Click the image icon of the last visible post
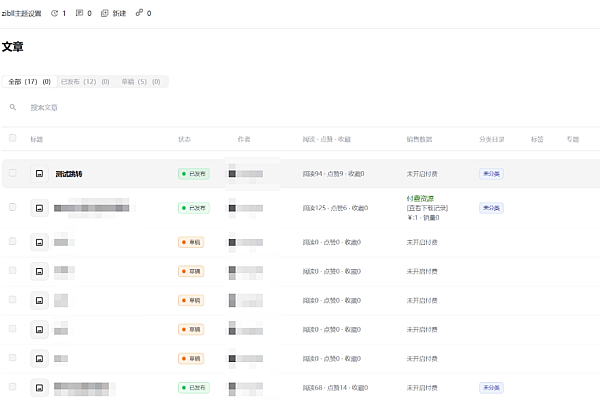Screen dimensions: 600x400 (39, 387)
